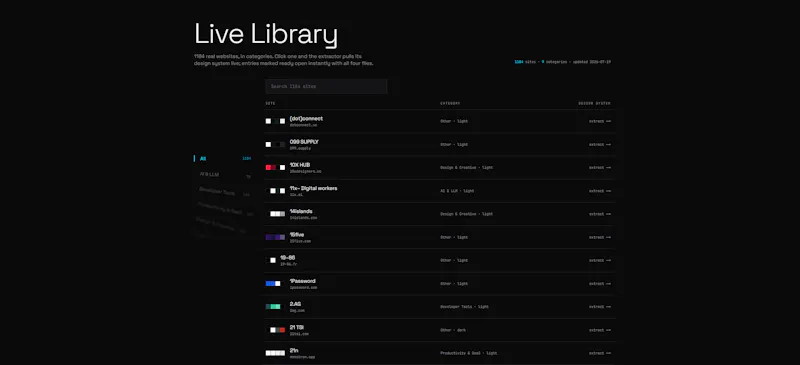The width and height of the screenshot is (800, 365).
Task: Click the red 10X HUB palette
Action: (275, 167)
